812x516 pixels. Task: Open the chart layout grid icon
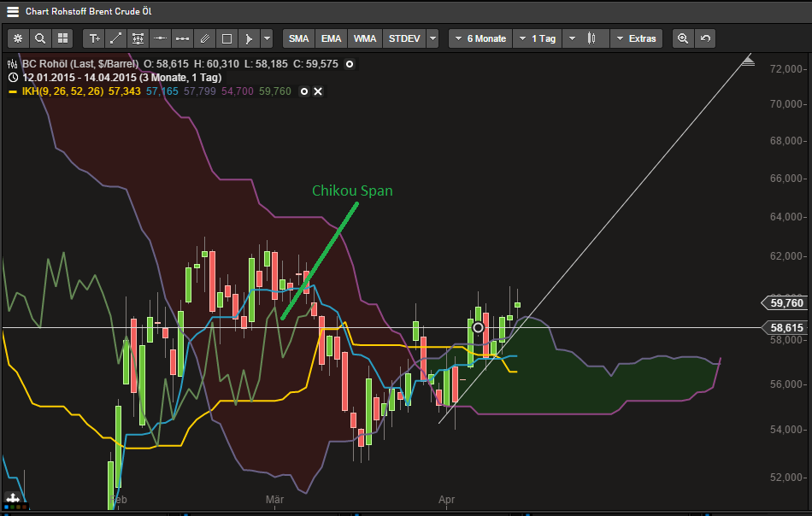62,38
